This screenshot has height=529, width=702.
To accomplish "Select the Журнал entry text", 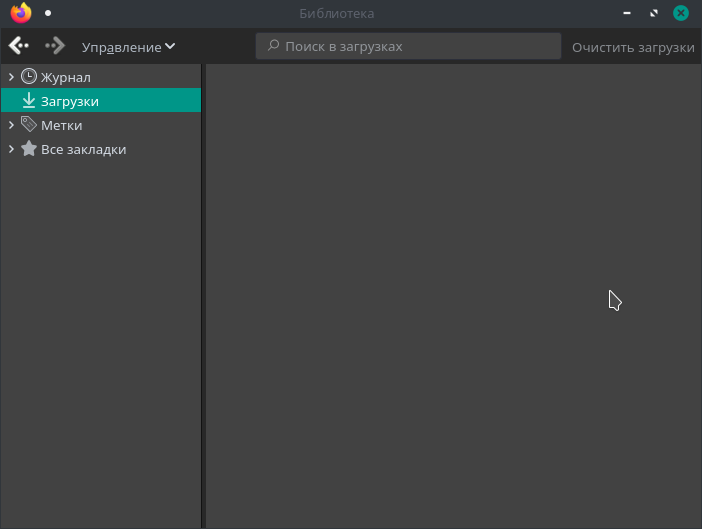I will (66, 77).
